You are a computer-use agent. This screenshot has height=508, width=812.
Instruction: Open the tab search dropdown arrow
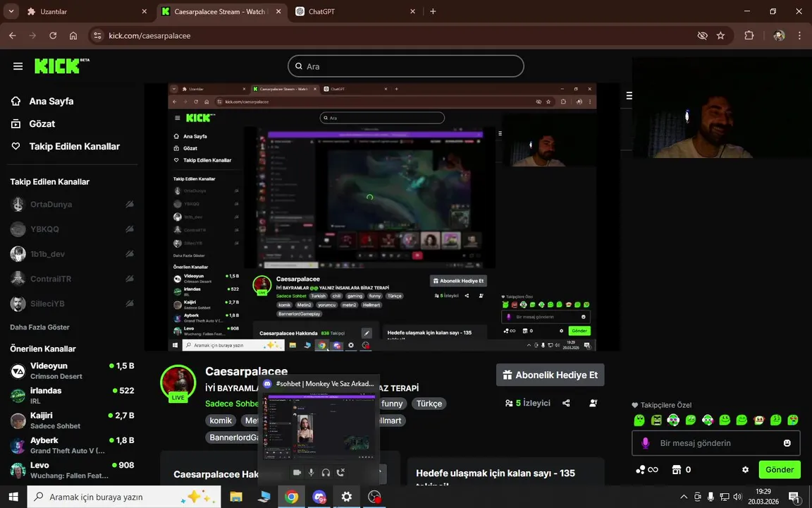[11, 11]
